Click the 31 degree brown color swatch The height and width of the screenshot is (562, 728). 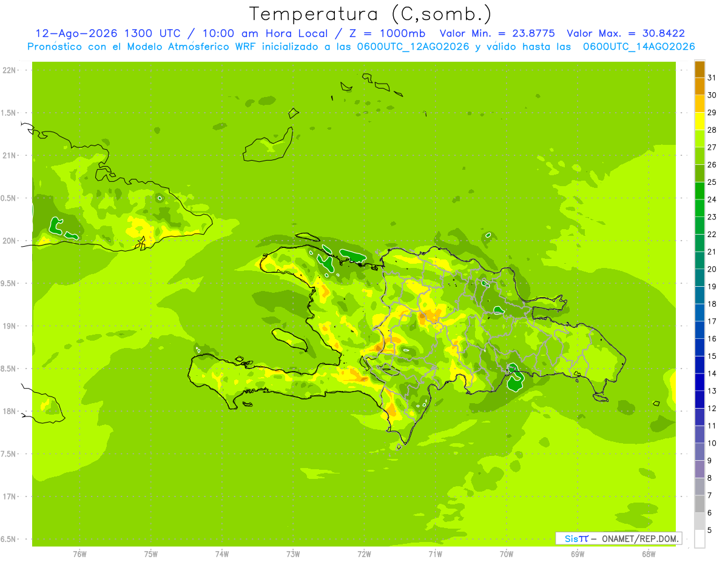(x=699, y=69)
